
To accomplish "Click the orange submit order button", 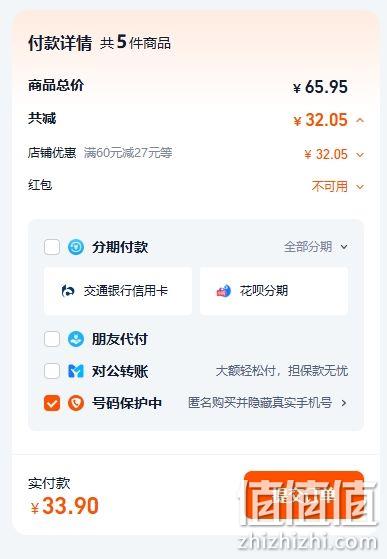I will pos(304,495).
